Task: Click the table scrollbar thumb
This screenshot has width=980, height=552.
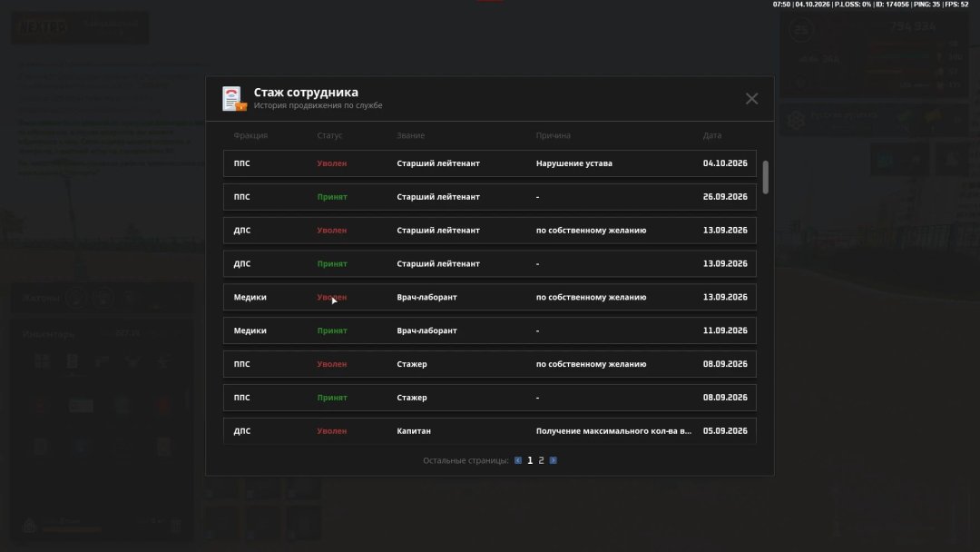Action: point(766,177)
